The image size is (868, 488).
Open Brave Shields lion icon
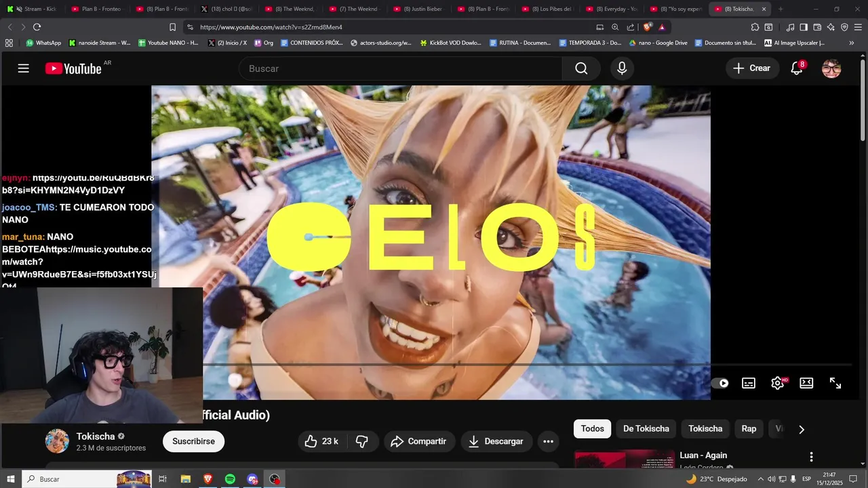[x=647, y=27]
